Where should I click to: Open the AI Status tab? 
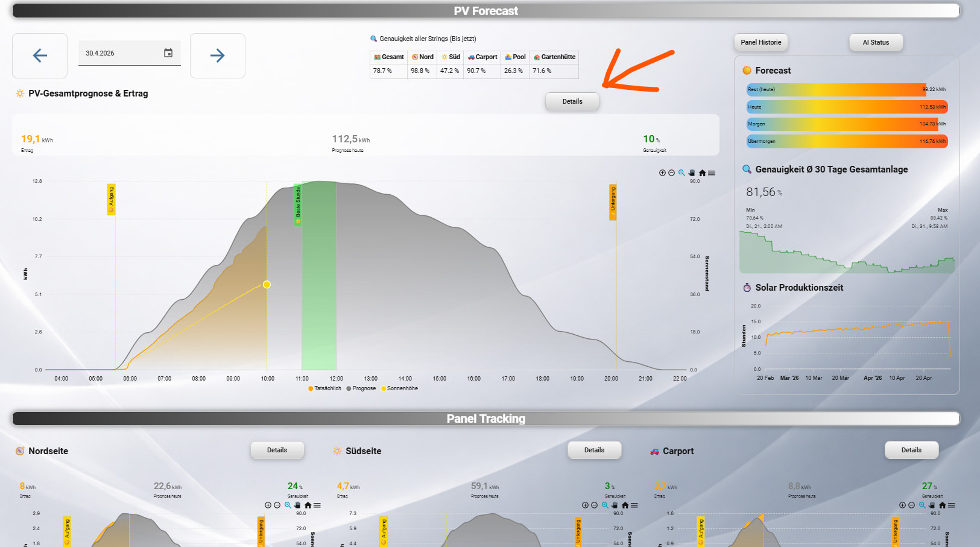click(876, 42)
